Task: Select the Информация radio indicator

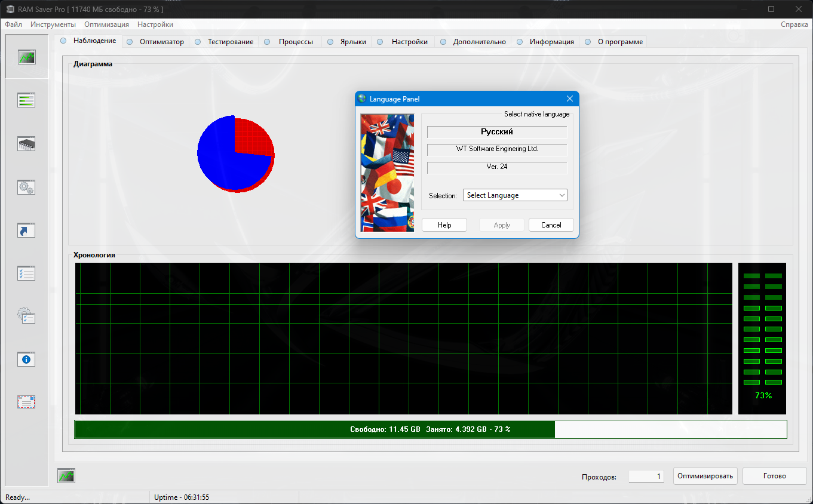Action: point(520,42)
